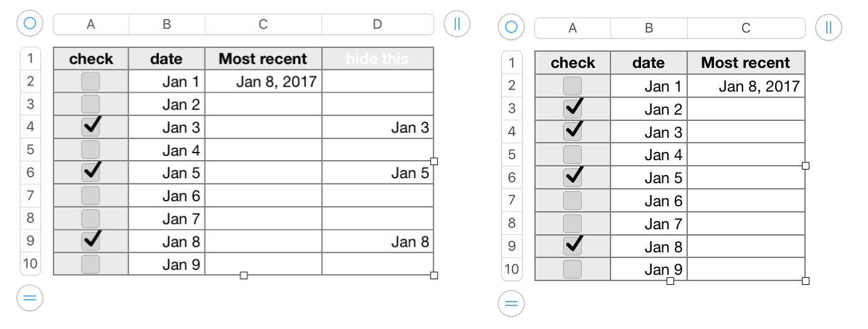868x329 pixels.
Task: Select column C header in right table
Action: pyautogui.click(x=746, y=28)
